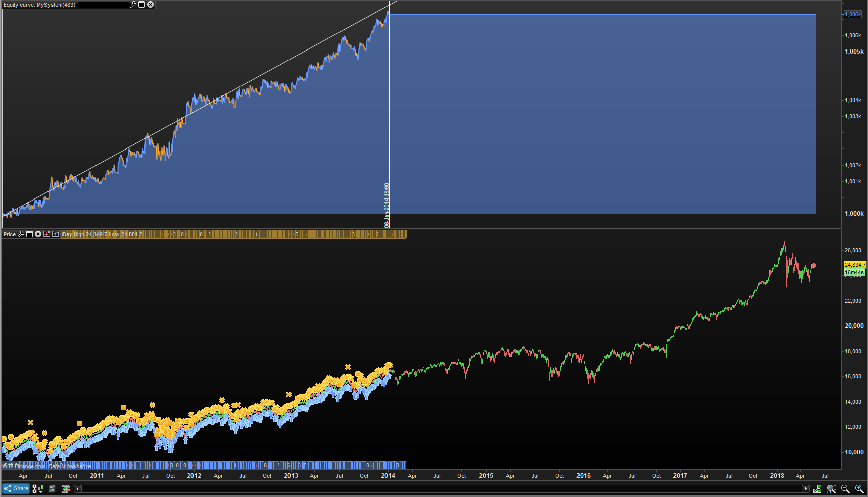868x497 pixels.
Task: Maximize the Equity curve panel
Action: [142, 5]
